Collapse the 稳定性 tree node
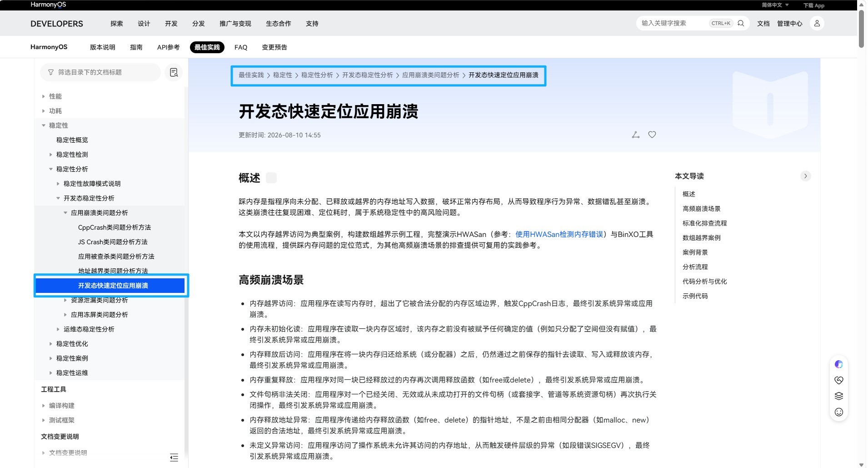The width and height of the screenshot is (868, 468). (x=44, y=126)
